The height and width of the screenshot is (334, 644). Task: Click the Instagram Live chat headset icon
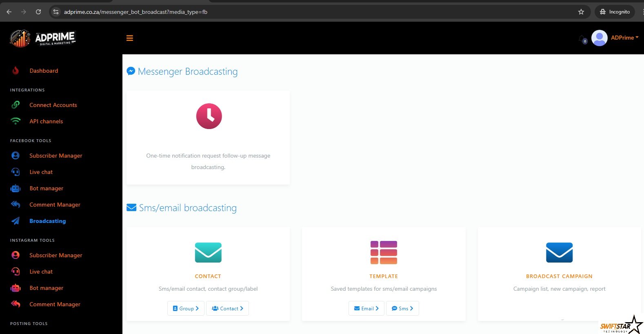(x=16, y=272)
